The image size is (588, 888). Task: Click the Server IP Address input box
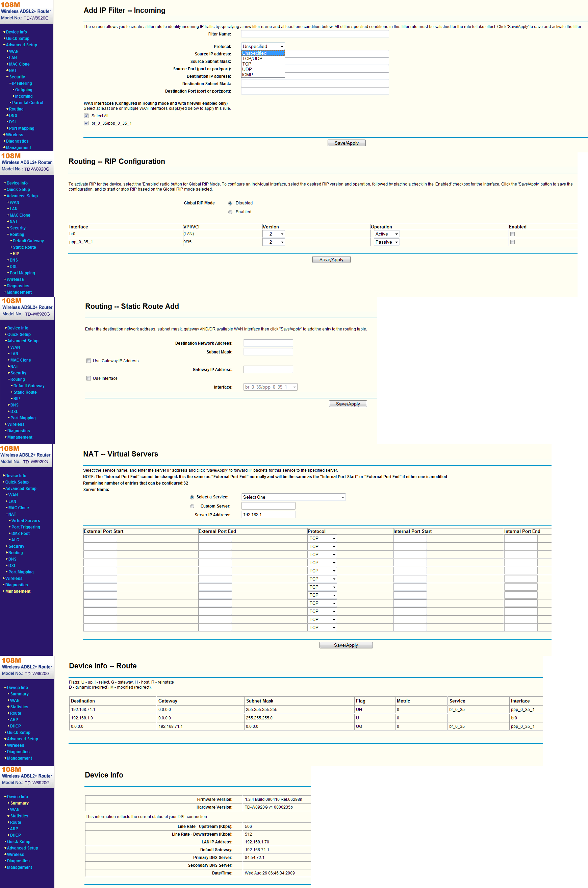(x=268, y=515)
